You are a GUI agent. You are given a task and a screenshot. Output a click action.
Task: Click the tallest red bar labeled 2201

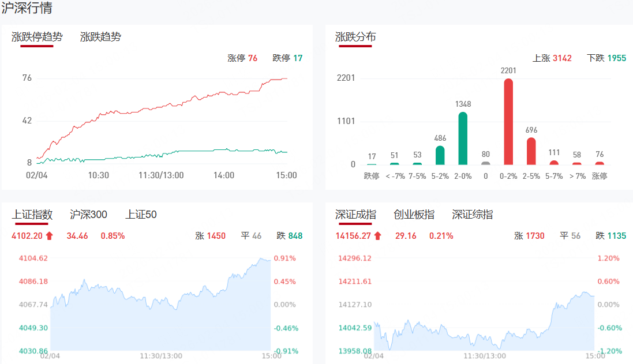tap(508, 122)
